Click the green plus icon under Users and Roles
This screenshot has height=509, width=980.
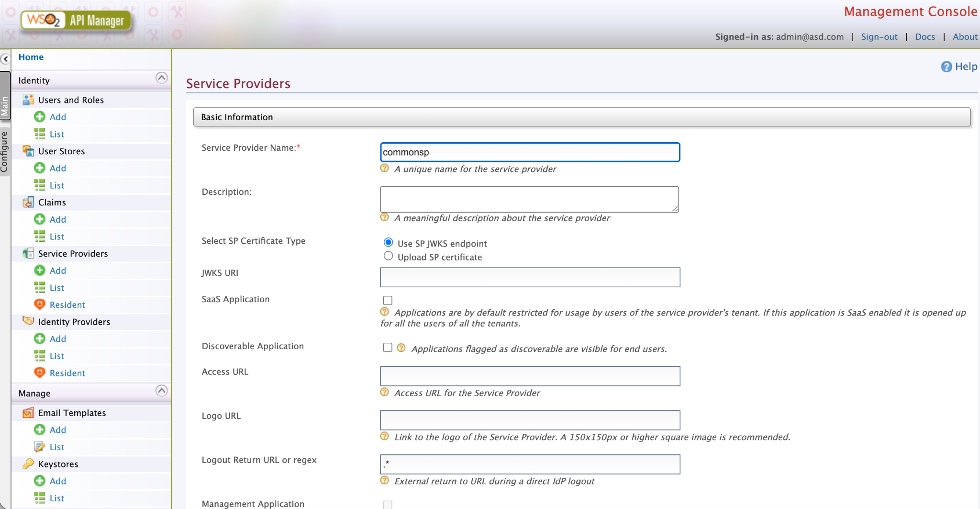pyautogui.click(x=40, y=117)
